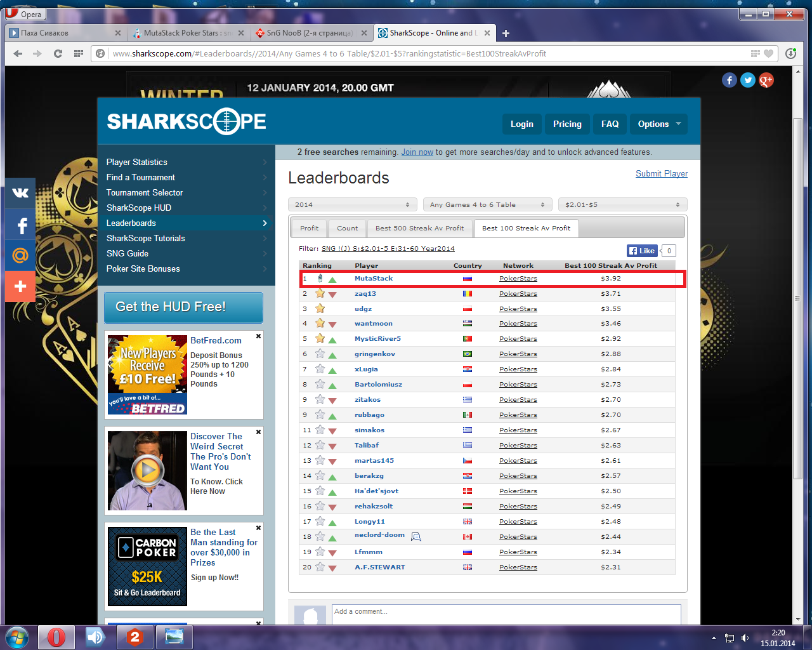This screenshot has height=650, width=812.
Task: Click Get the HUD Free button
Action: pos(183,307)
